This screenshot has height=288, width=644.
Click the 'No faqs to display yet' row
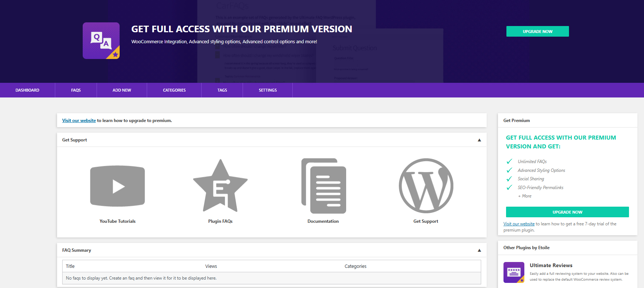(272, 278)
